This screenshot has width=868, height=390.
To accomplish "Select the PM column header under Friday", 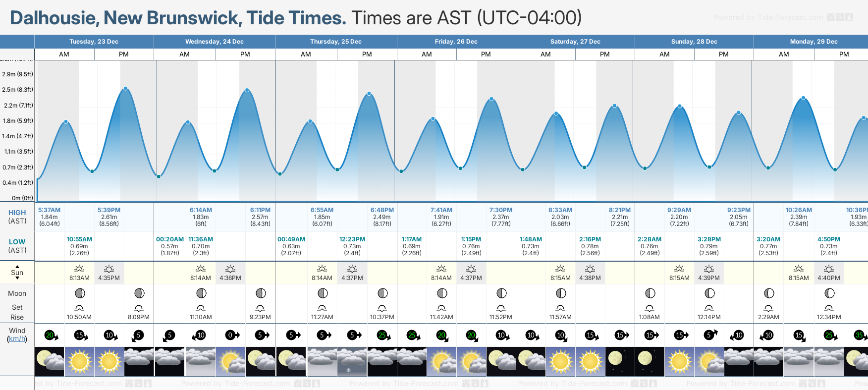I will [486, 54].
